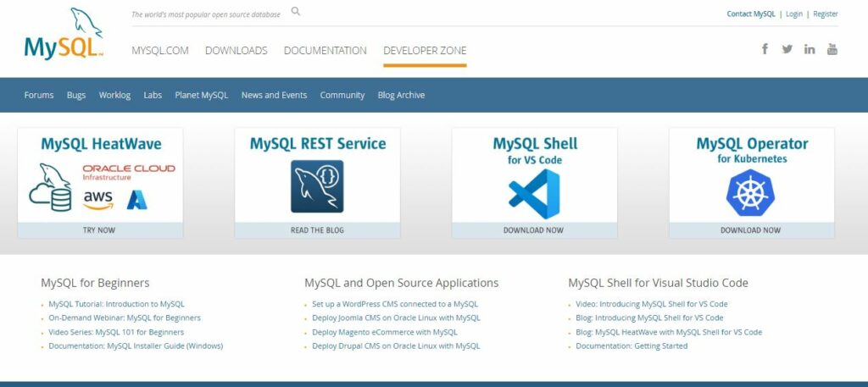Select the DEVELOPER ZONE tab

coord(426,50)
